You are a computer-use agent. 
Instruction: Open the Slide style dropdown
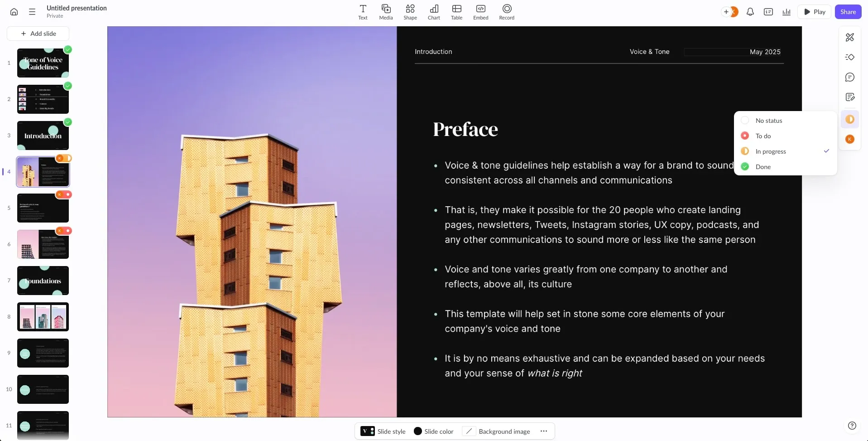coord(383,431)
